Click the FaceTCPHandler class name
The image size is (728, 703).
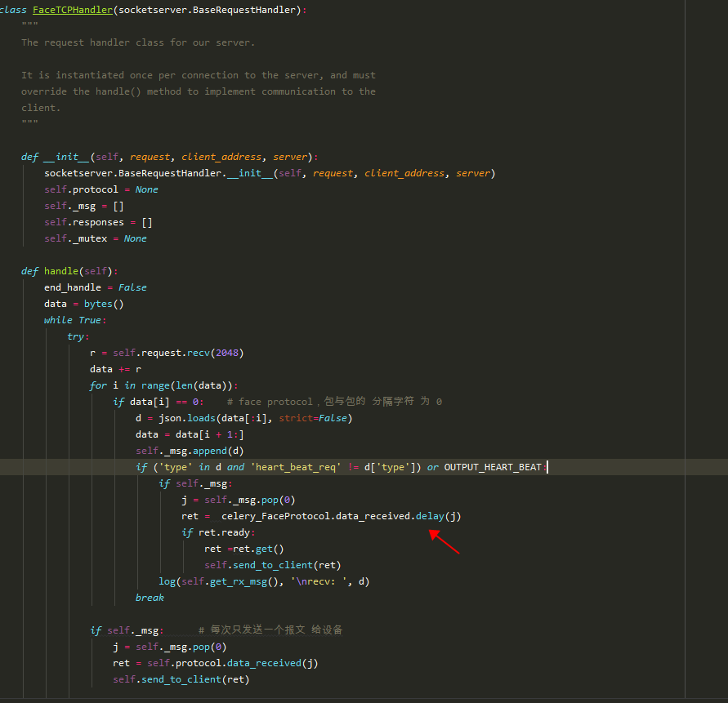coord(73,10)
